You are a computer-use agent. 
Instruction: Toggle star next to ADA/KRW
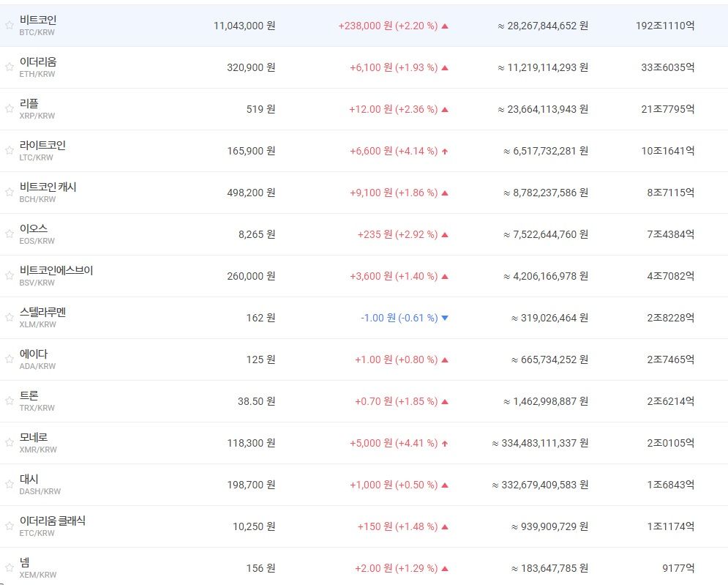10,359
